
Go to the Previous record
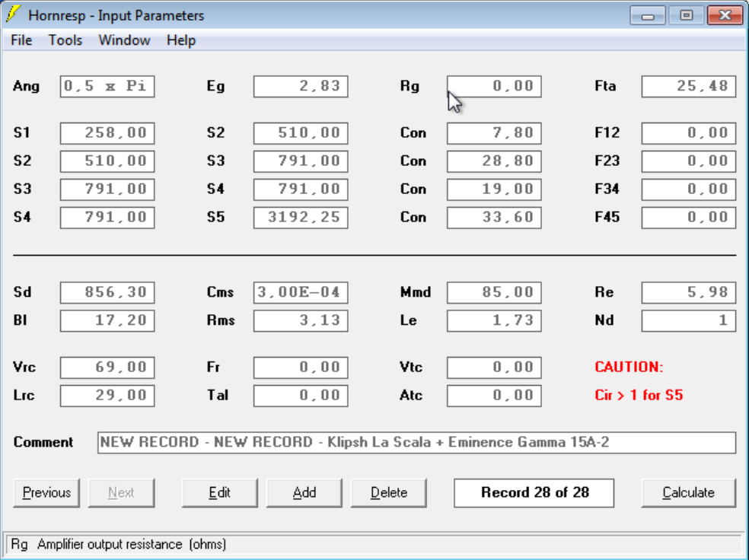pyautogui.click(x=46, y=493)
